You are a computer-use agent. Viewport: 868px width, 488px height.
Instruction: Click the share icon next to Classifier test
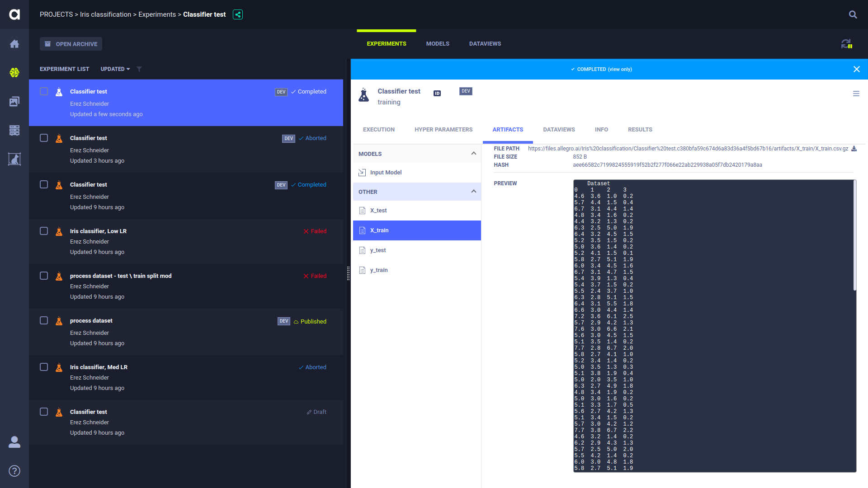[x=238, y=14]
